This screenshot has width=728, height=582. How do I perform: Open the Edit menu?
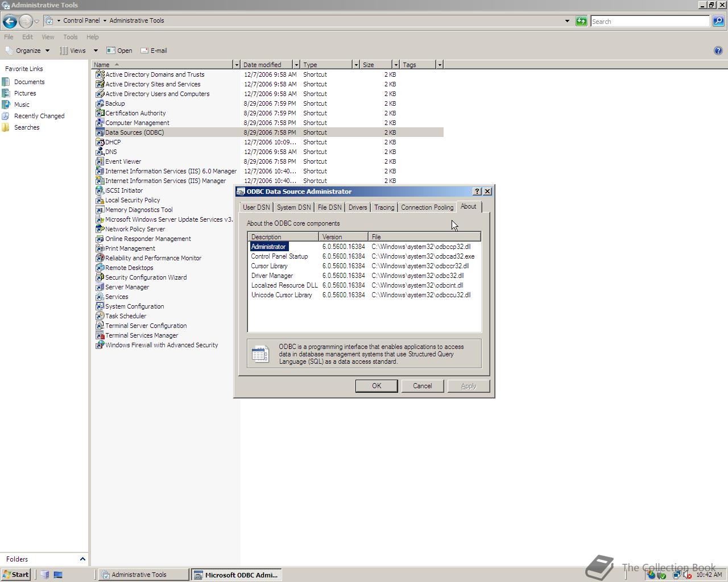point(27,37)
